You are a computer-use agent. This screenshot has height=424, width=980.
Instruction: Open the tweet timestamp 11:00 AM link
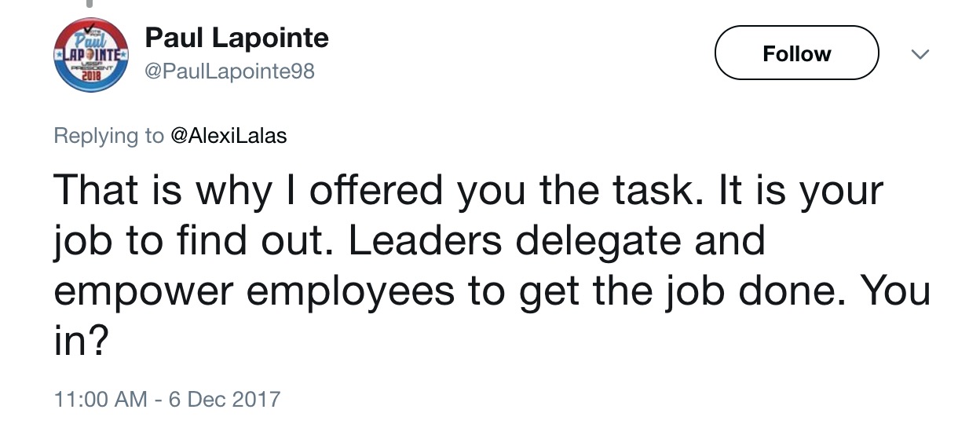(x=101, y=399)
